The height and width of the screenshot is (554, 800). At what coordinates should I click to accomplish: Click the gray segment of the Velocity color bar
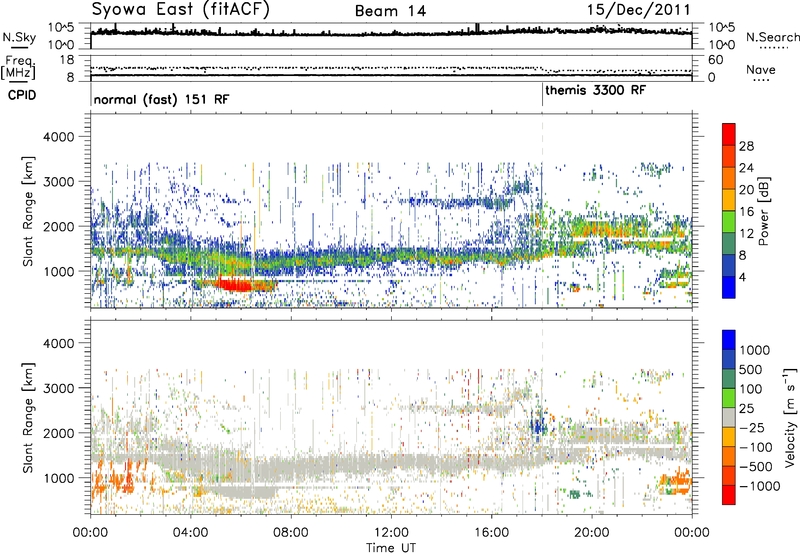pos(729,418)
